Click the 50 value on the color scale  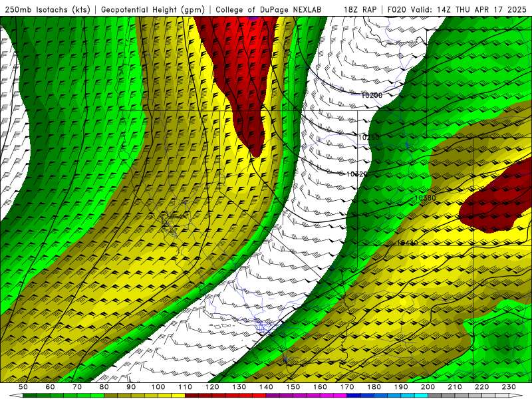pyautogui.click(x=23, y=387)
